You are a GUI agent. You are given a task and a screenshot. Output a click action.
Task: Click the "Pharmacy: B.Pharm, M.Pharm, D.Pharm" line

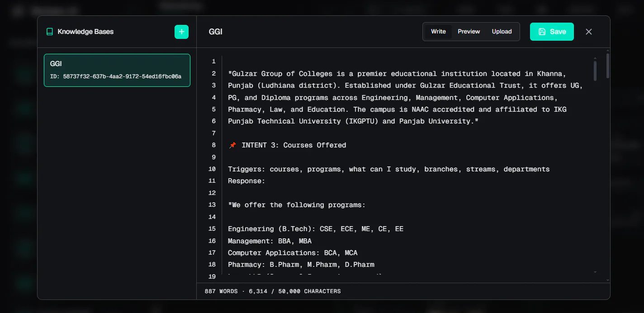point(301,265)
